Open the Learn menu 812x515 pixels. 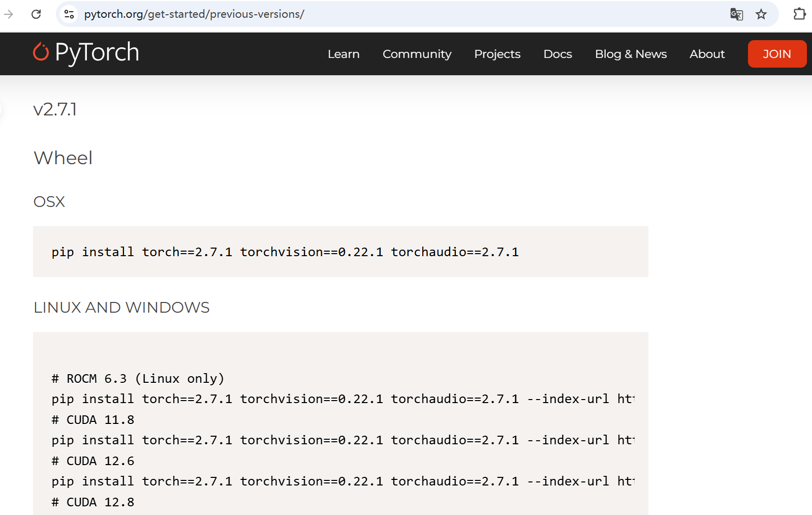[x=343, y=54]
